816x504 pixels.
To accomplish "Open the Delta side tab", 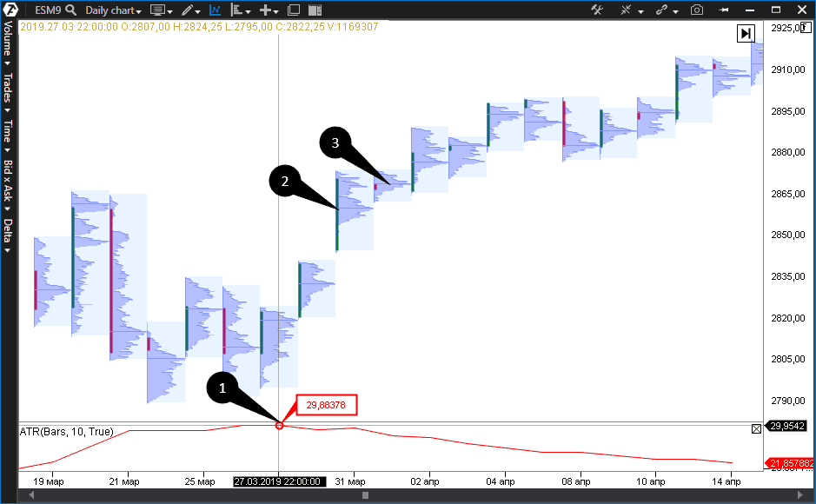I will tap(7, 233).
